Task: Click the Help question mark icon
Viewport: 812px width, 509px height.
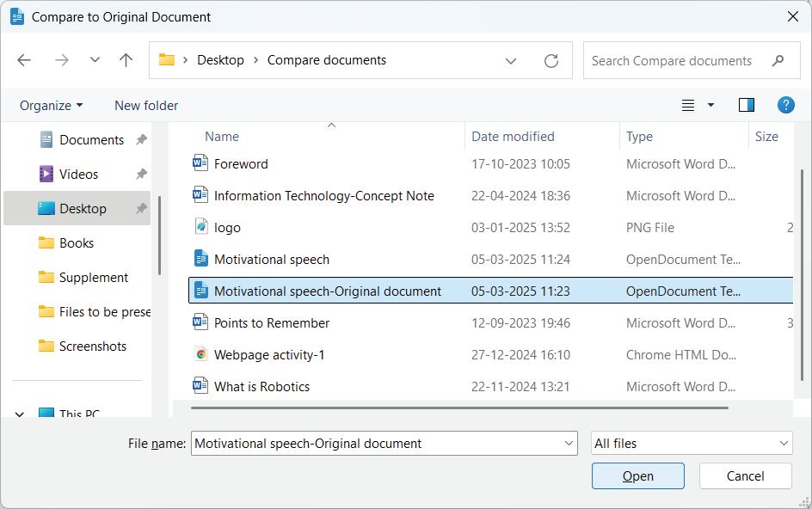Action: pos(785,105)
